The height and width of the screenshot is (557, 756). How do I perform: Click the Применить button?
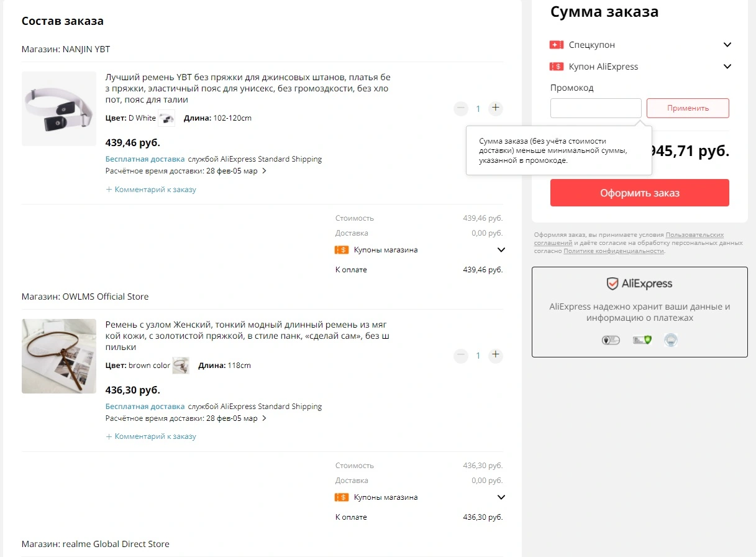click(688, 108)
